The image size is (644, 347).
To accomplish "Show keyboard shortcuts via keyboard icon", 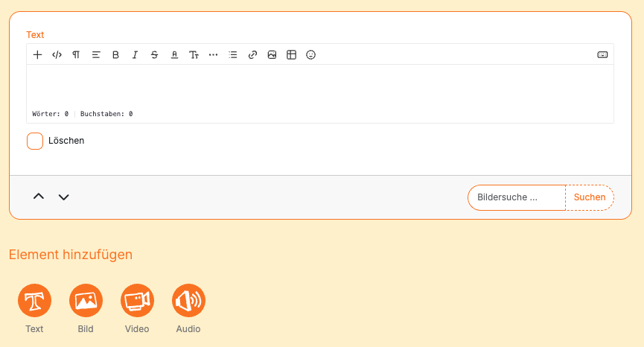I will pyautogui.click(x=602, y=54).
